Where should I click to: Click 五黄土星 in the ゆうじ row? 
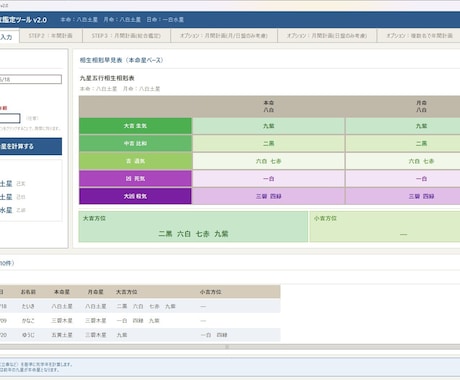[62, 335]
